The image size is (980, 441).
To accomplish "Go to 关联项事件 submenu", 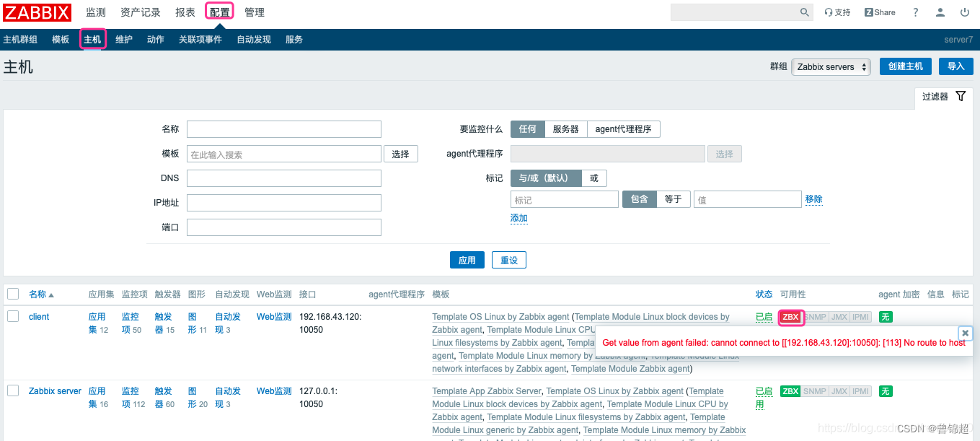I will (x=200, y=40).
